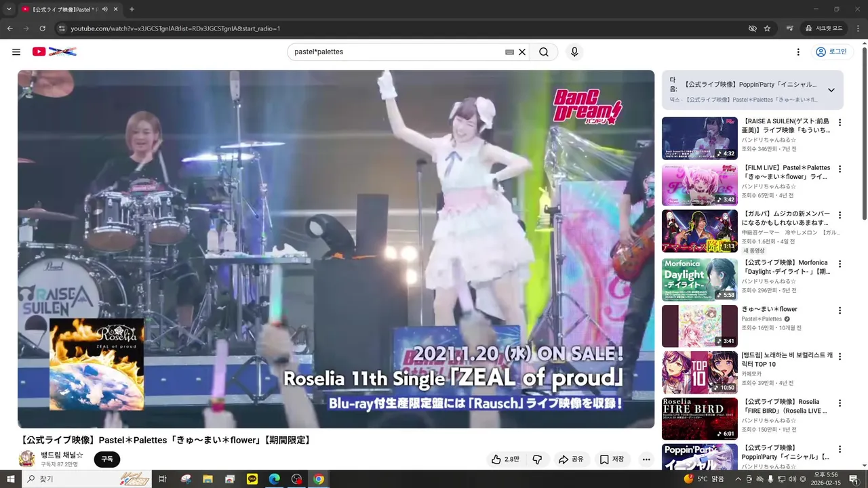
Task: Click the search magnifier button
Action: [x=544, y=52]
